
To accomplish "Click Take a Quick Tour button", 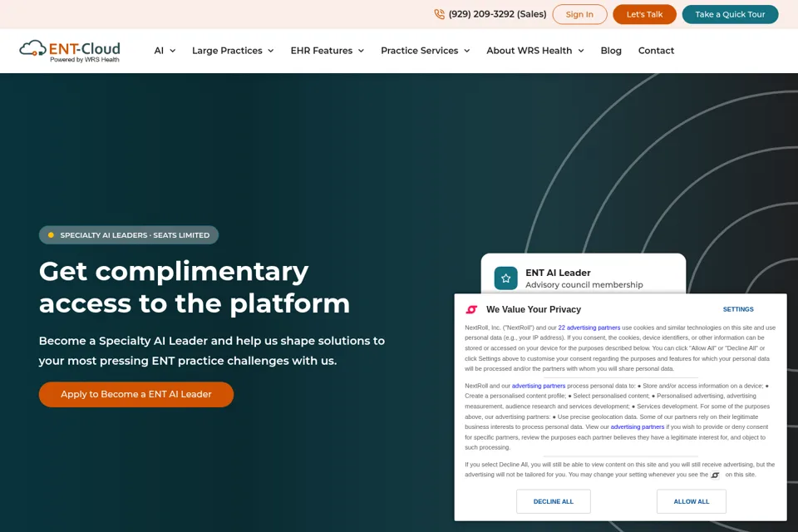I will (x=730, y=14).
